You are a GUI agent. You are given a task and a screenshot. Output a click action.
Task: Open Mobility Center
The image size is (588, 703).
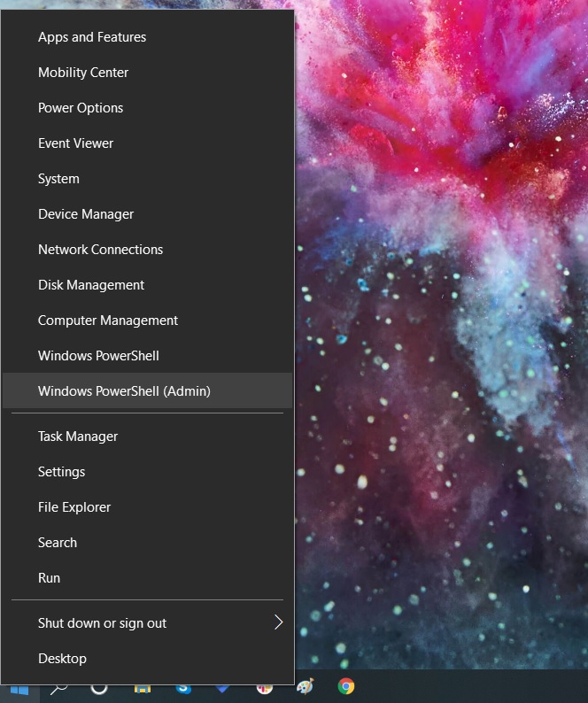click(147, 73)
